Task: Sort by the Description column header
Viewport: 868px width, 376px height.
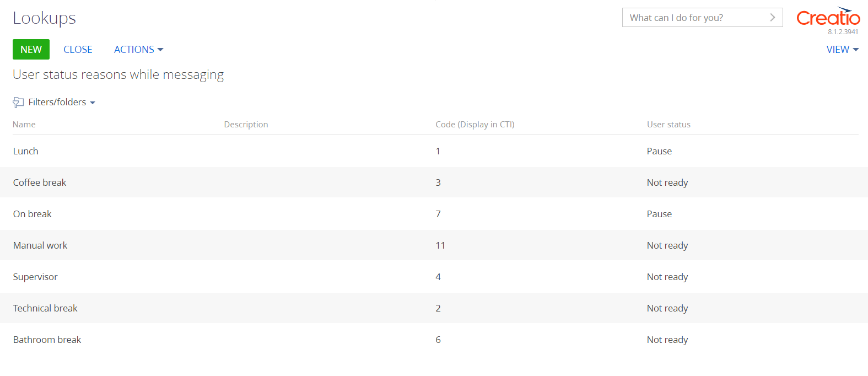Action: tap(246, 125)
